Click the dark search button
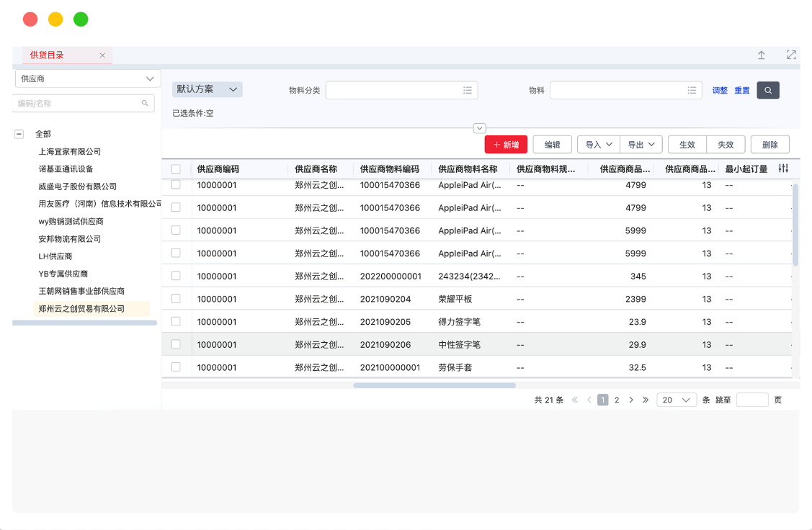Screen dimensions: 812x530 coord(768,90)
